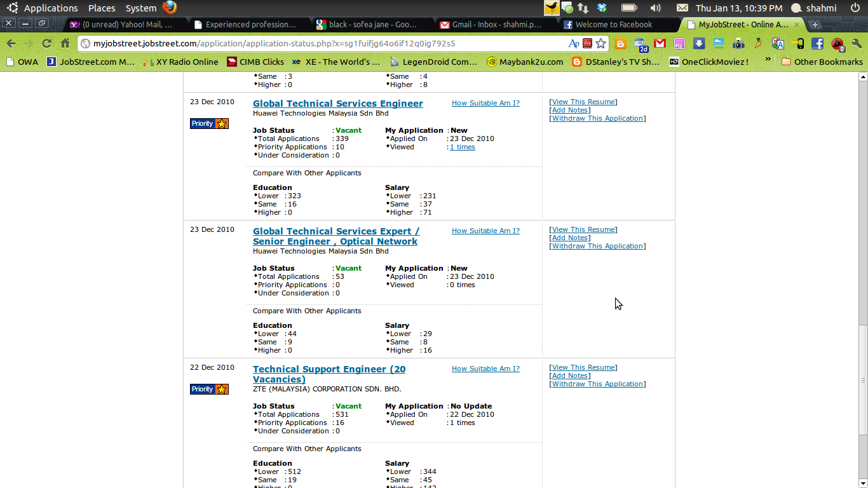The height and width of the screenshot is (488, 868).
Task: Click the camera screenshot extension icon
Action: [x=738, y=43]
